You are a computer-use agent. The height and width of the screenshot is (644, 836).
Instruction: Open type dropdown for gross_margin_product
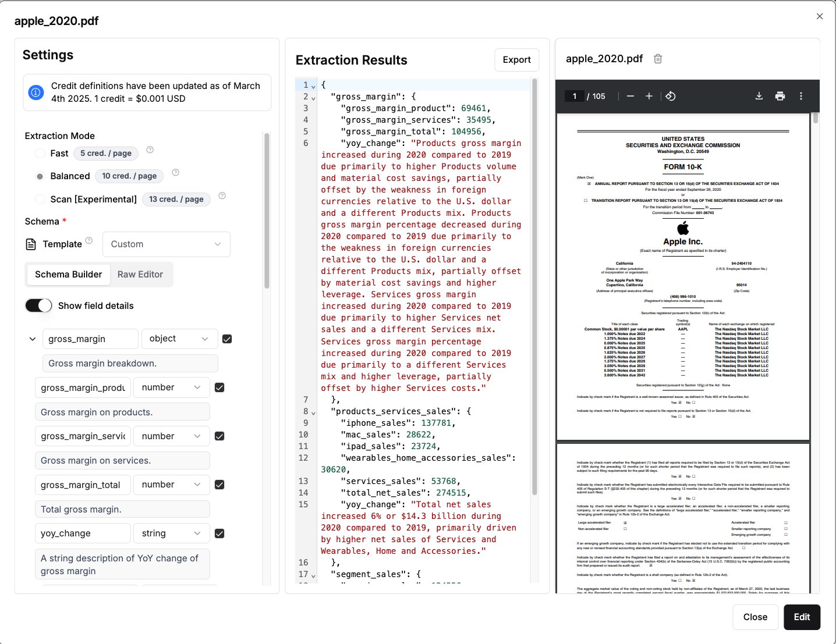[x=172, y=387]
